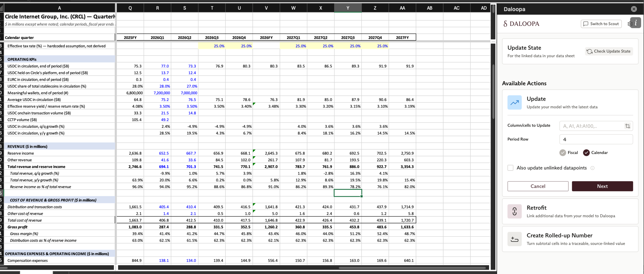
Task: Click the Update trend-chart icon
Action: tap(514, 102)
